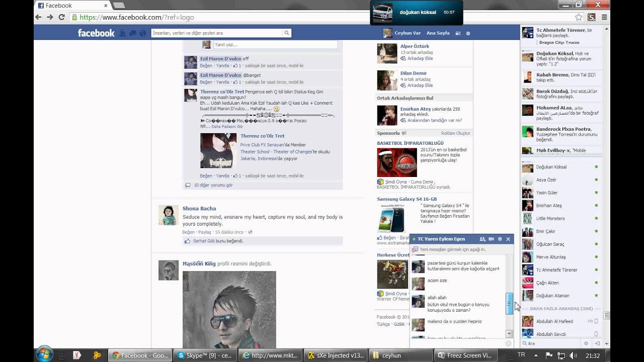Open Türkçe language link in footer
644x362 pixels.
(x=383, y=324)
